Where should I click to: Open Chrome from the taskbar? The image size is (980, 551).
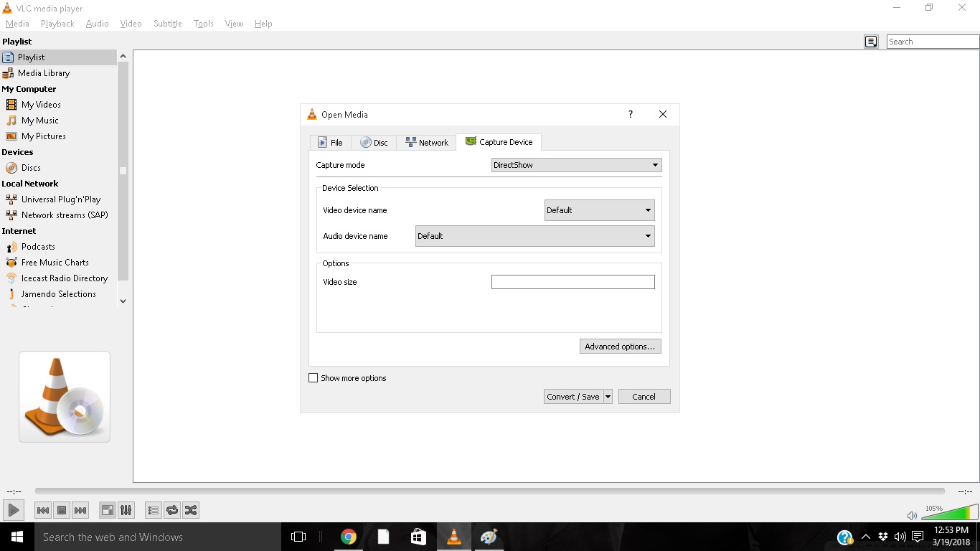click(349, 537)
